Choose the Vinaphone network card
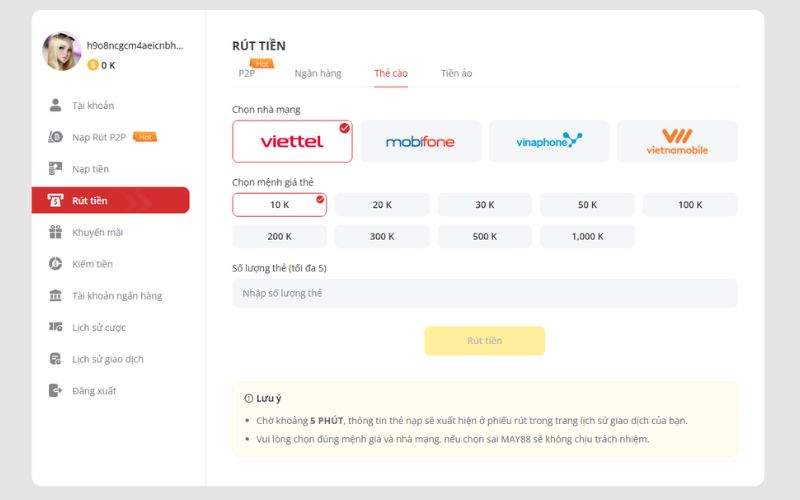800x500 pixels. [x=549, y=141]
